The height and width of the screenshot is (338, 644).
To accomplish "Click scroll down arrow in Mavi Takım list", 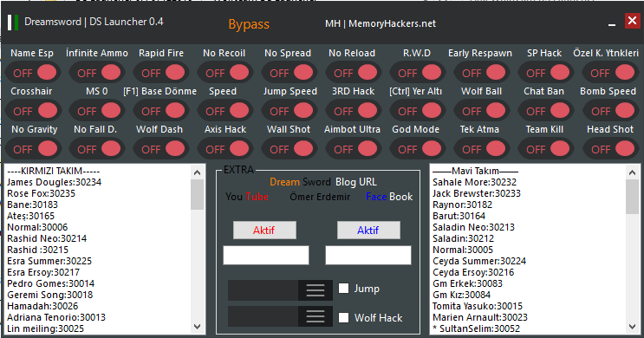I will click(x=632, y=327).
